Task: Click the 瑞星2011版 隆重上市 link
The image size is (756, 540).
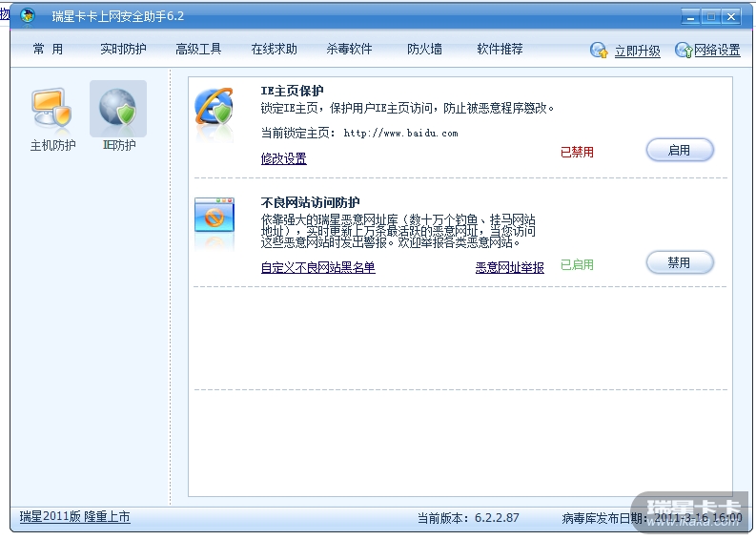Action: click(x=74, y=517)
